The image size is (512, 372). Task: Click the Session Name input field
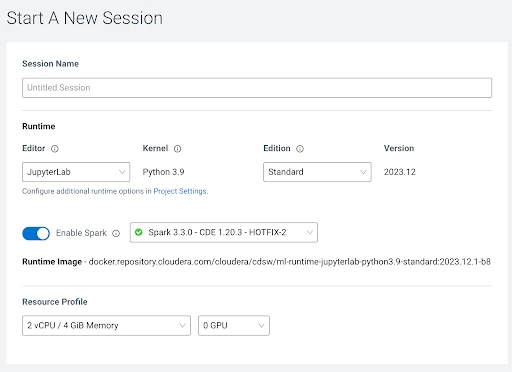[257, 88]
